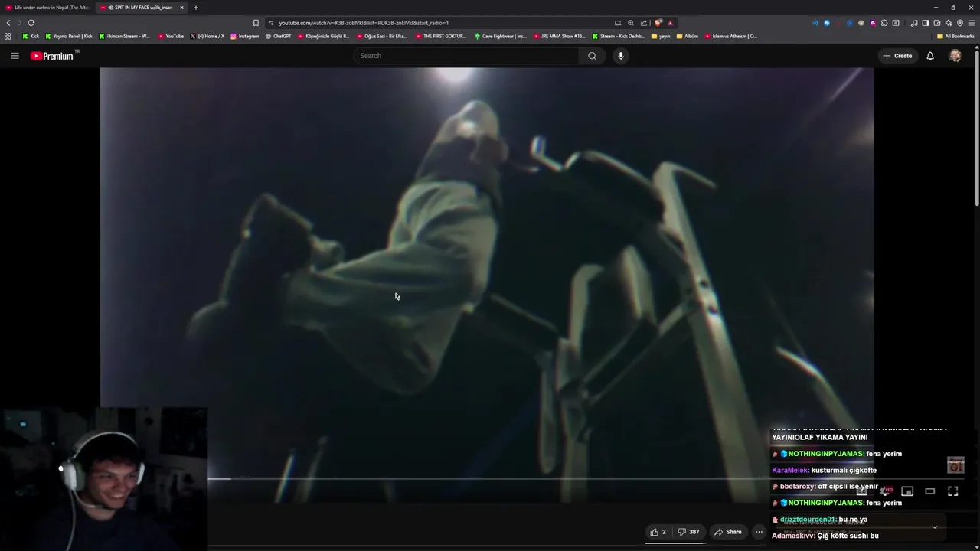Run search with the magnifier button

point(592,55)
